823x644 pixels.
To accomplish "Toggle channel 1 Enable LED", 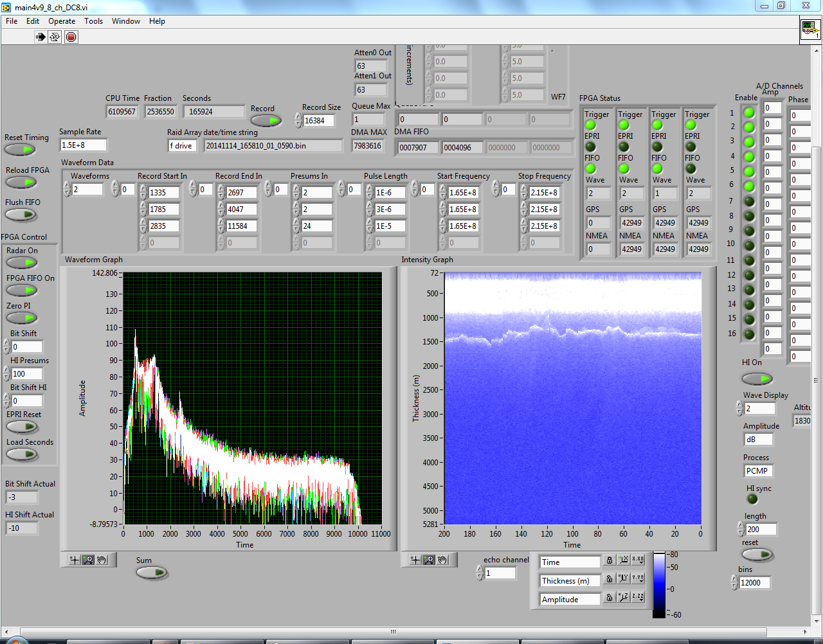I will [x=749, y=112].
